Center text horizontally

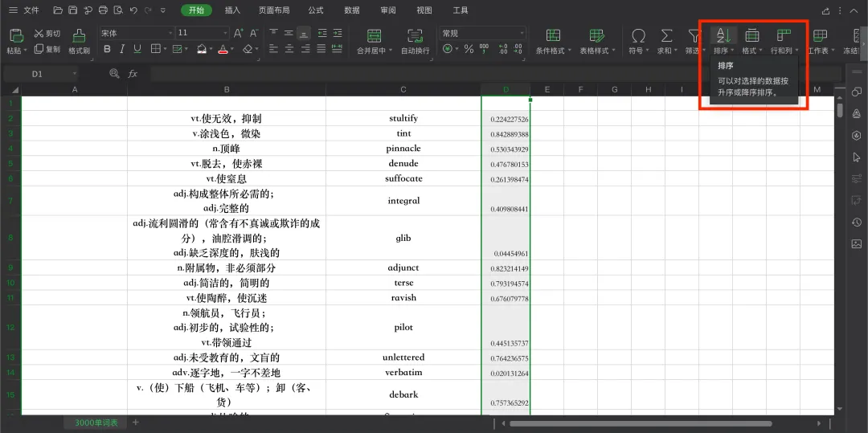[x=289, y=49]
